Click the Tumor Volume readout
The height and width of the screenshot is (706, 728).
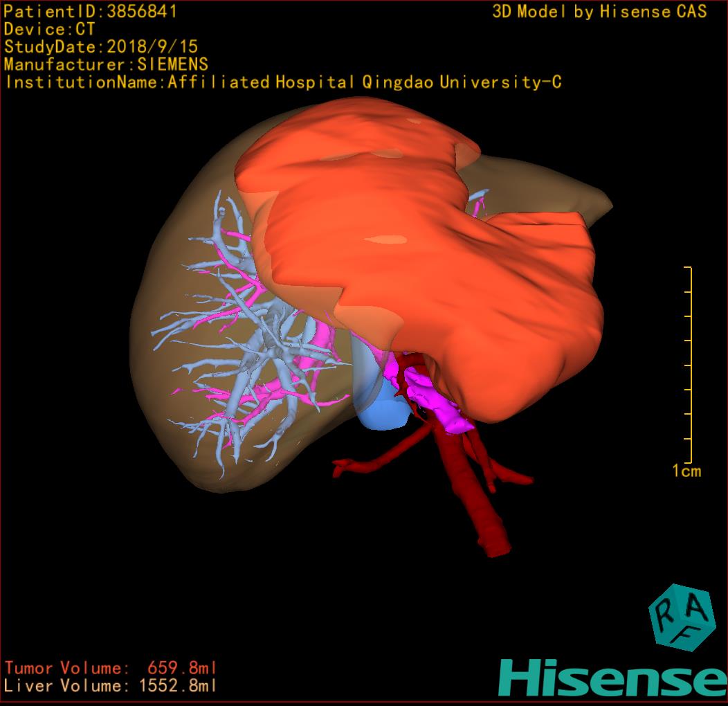point(111,668)
